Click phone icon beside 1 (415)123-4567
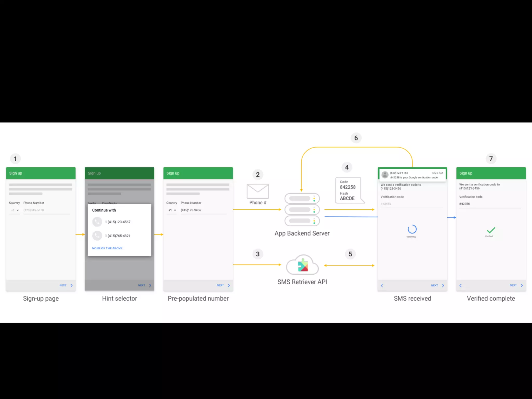 pos(97,222)
